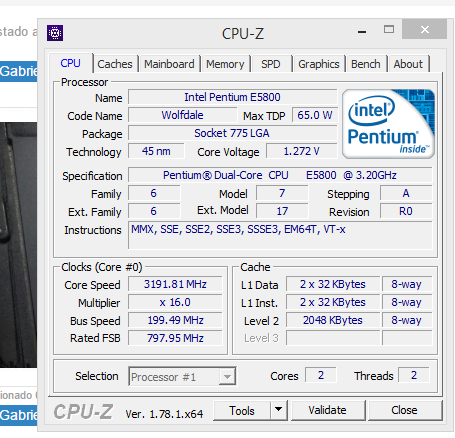455x438 pixels.
Task: Click the '3191.81 MHz' core speed value
Action: click(175, 284)
